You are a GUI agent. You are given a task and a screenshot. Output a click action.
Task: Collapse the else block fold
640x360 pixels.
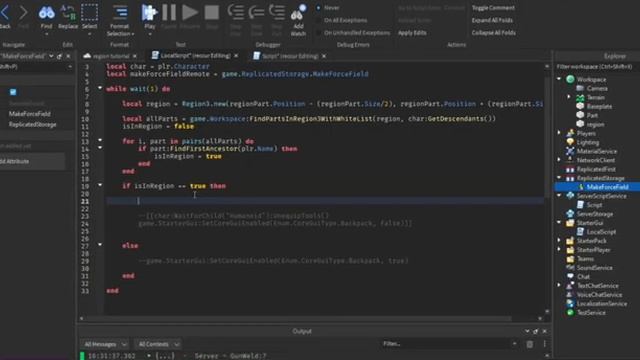100,245
